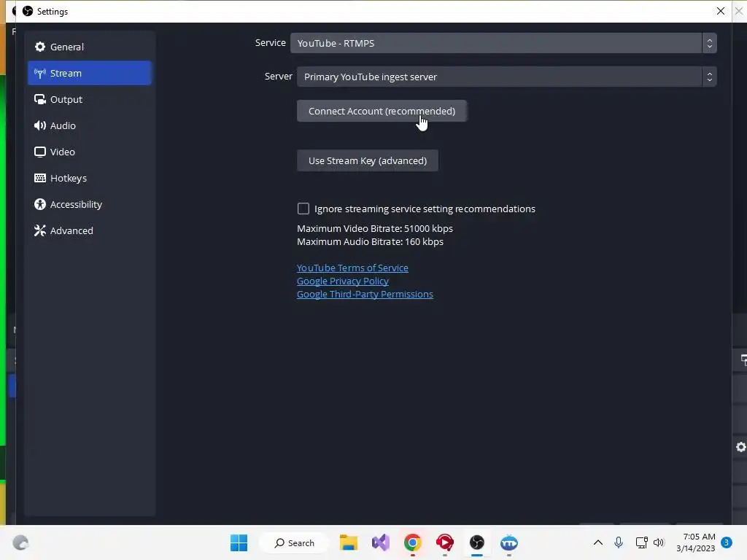Open the notification badge showing 3
Screen dimensions: 747x560
click(727, 542)
